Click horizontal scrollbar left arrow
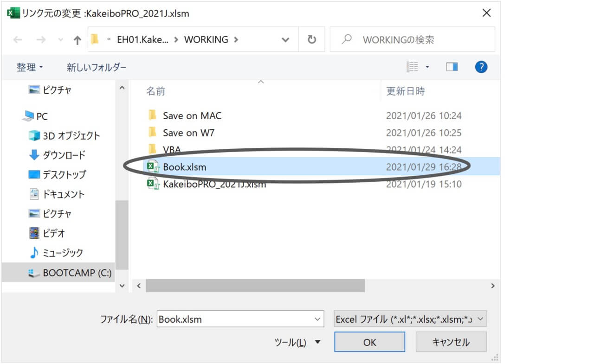 pyautogui.click(x=138, y=286)
